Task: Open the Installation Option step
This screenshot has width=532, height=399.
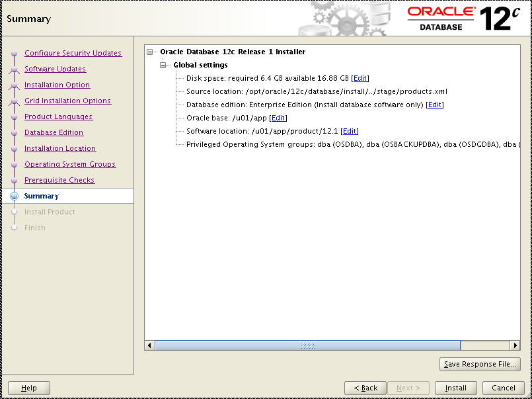Action: (57, 85)
